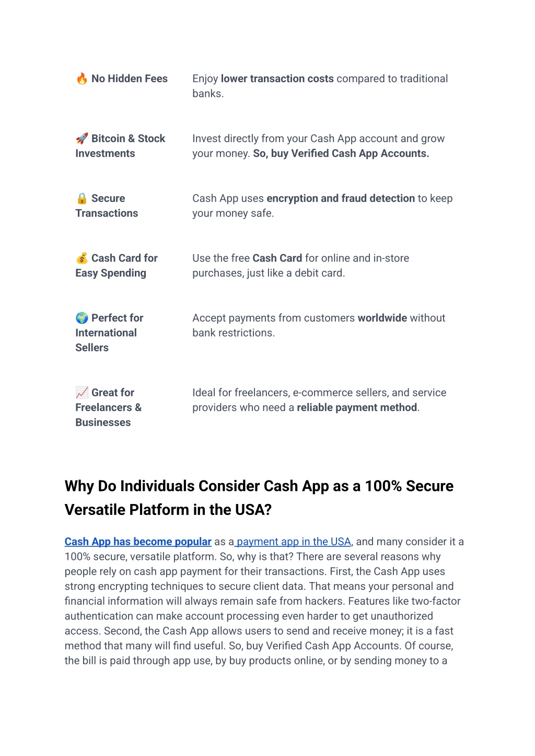
Task: Click the 'Secure Transactions' row label
Action: tap(107, 206)
